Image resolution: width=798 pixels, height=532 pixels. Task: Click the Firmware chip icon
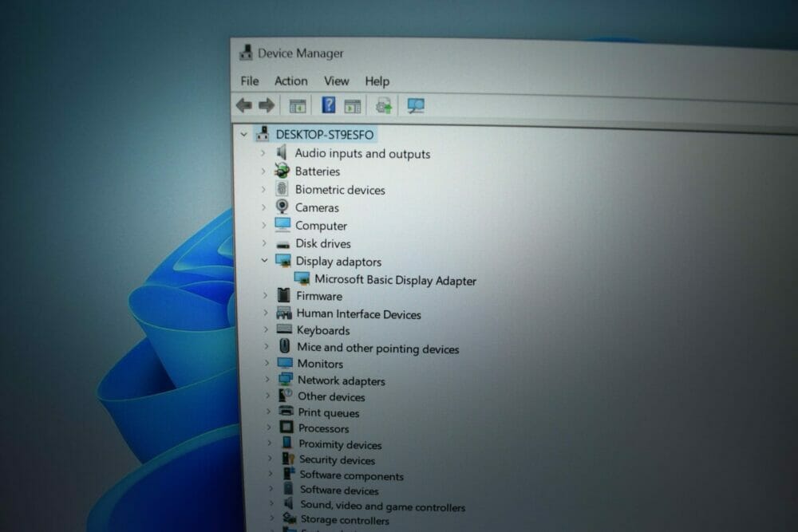283,295
